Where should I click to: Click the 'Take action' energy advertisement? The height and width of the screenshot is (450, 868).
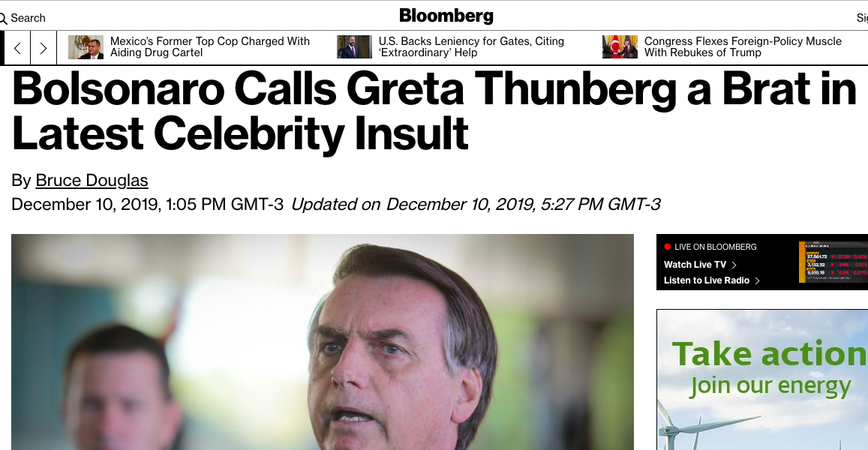point(762,379)
